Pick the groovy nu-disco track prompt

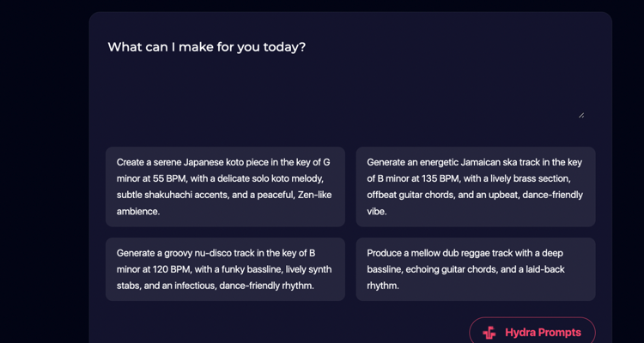pos(225,269)
